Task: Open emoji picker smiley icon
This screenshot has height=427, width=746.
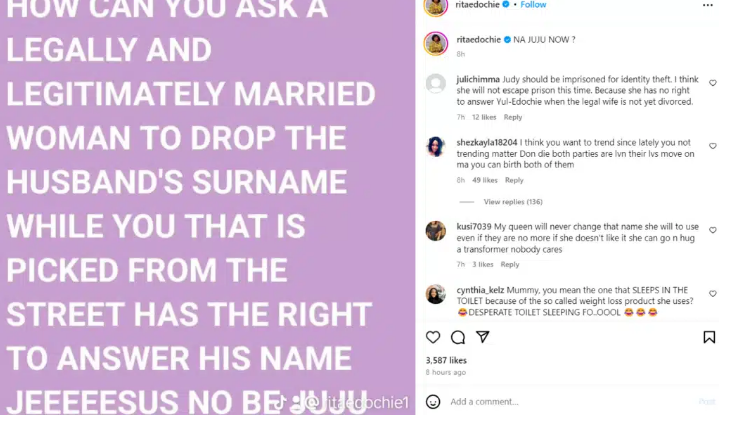Action: (433, 402)
